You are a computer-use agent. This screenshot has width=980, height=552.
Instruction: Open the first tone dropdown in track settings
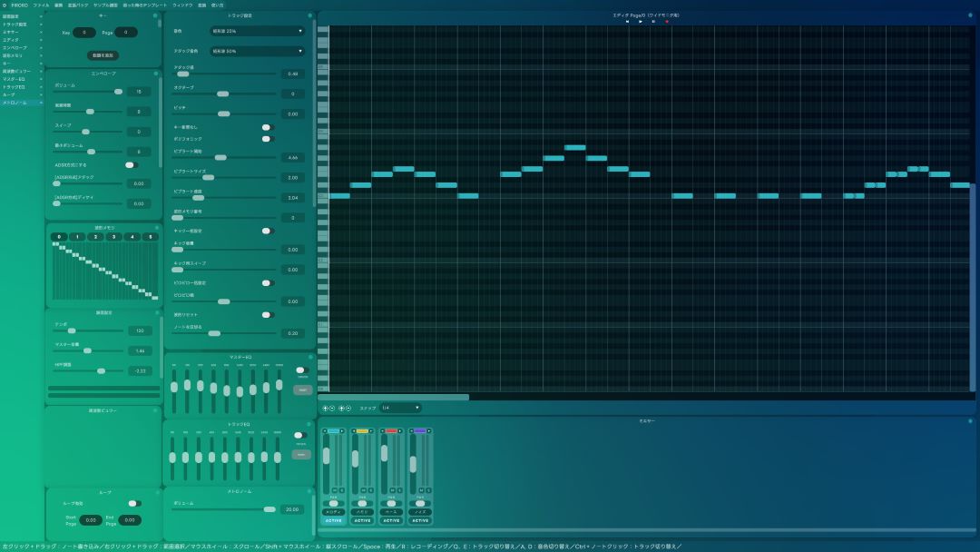click(256, 31)
